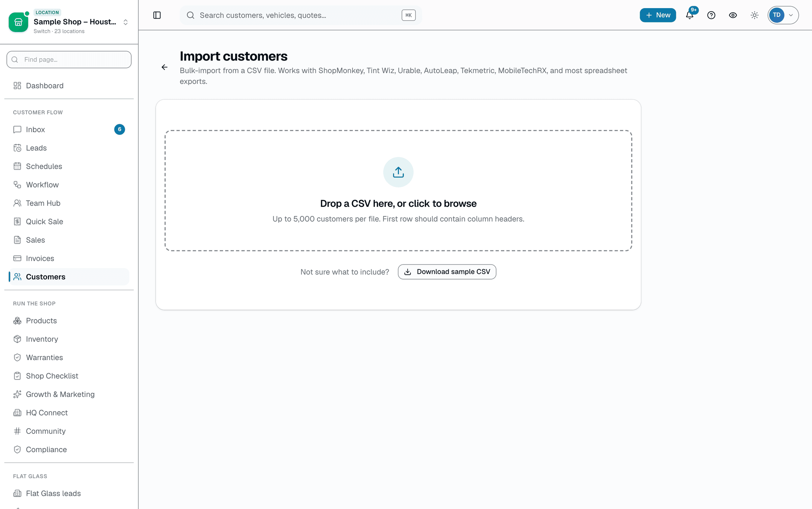The image size is (812, 509).
Task: Go to Sales
Action: pyautogui.click(x=69, y=240)
